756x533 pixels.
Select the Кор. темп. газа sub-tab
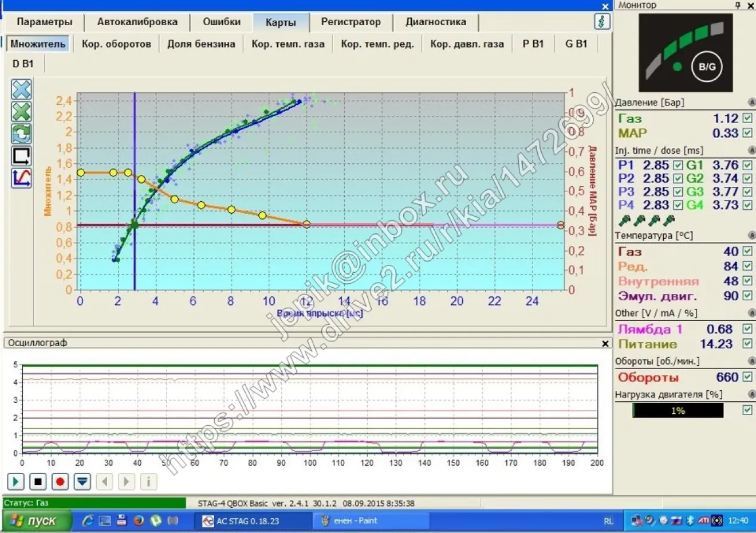(288, 44)
